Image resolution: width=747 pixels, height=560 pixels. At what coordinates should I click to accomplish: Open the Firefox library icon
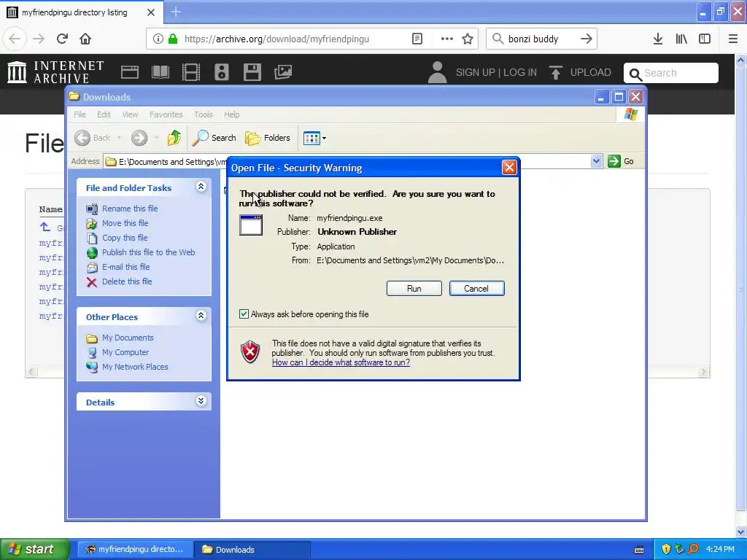pos(681,39)
